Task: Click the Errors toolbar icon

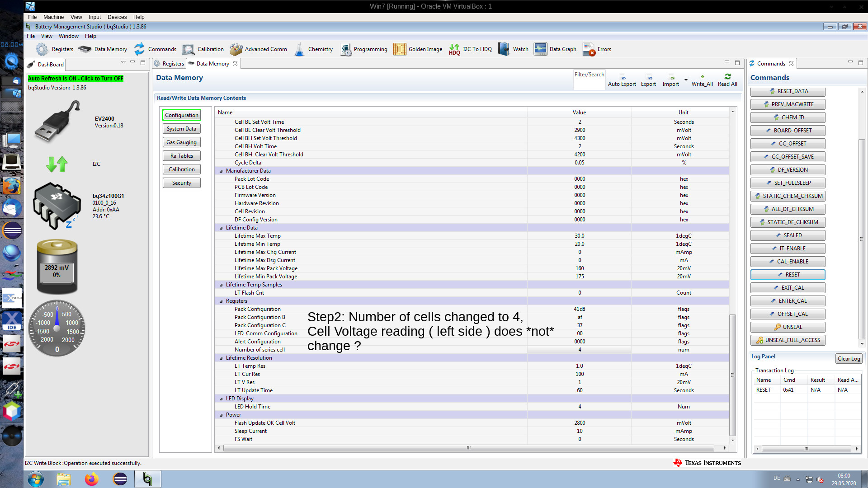Action: (588, 49)
